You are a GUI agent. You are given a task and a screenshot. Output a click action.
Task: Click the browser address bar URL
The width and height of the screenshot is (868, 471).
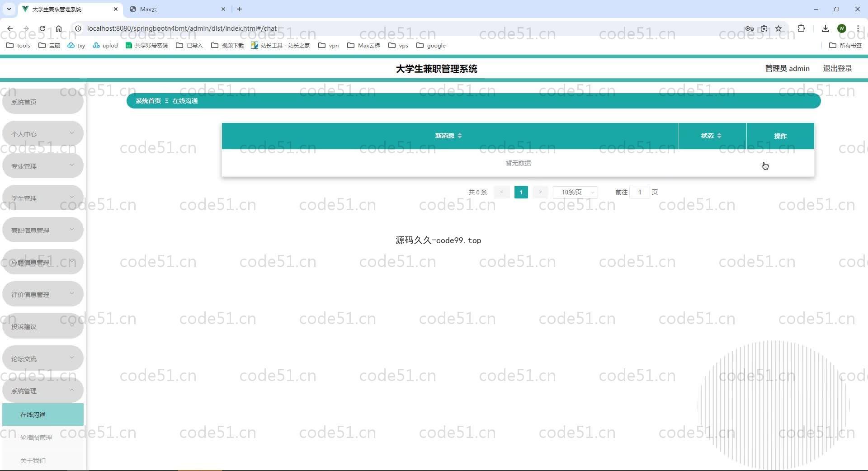click(182, 28)
